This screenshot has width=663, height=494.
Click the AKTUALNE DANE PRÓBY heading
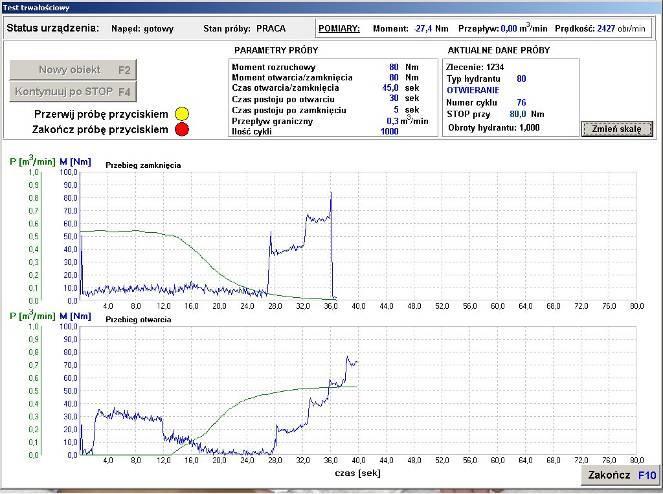tap(499, 50)
